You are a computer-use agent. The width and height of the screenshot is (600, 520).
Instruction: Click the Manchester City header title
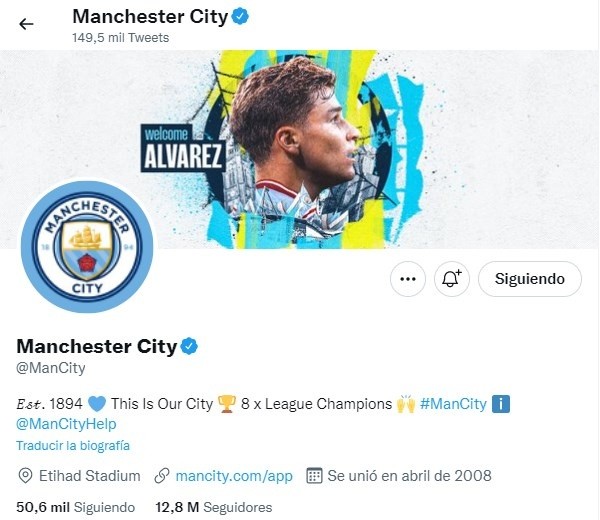point(150,16)
